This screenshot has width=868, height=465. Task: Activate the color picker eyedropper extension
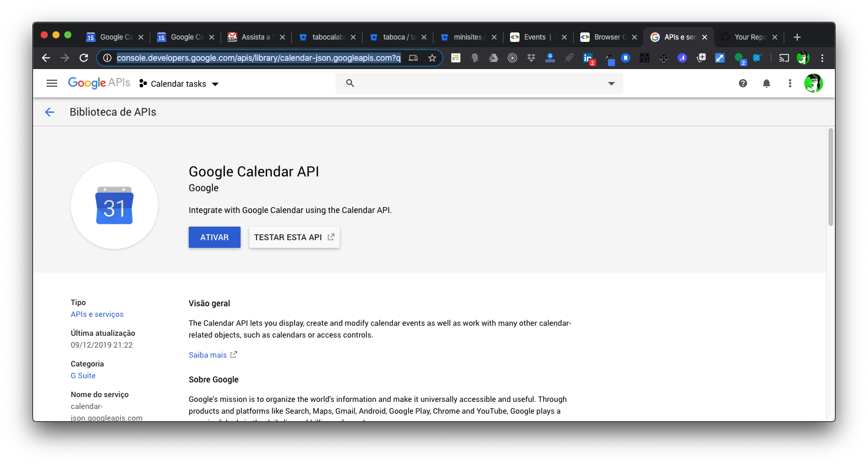608,58
